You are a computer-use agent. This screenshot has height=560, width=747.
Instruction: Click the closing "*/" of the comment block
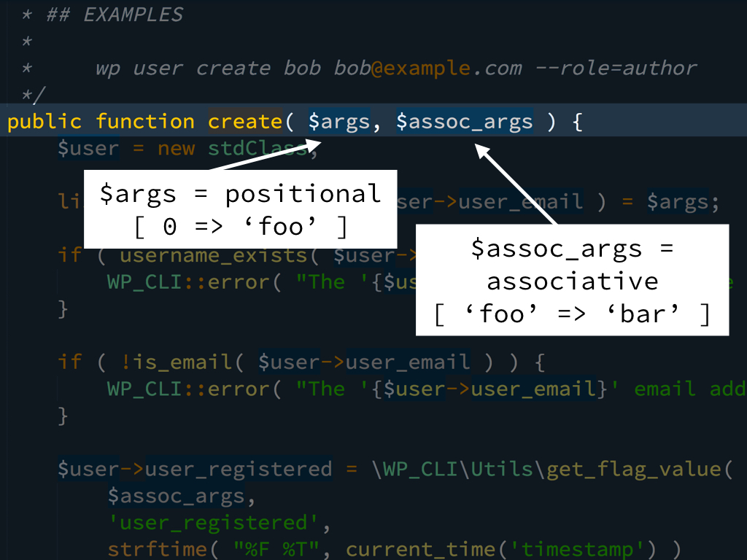pyautogui.click(x=34, y=95)
